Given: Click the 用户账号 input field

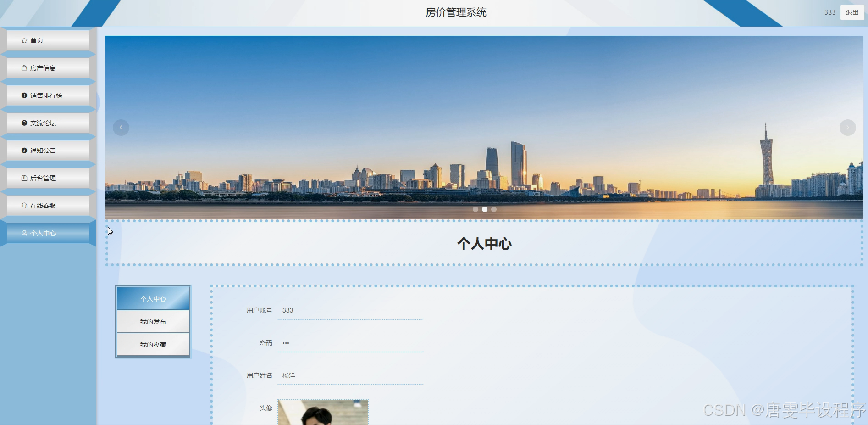Looking at the screenshot, I should [350, 311].
